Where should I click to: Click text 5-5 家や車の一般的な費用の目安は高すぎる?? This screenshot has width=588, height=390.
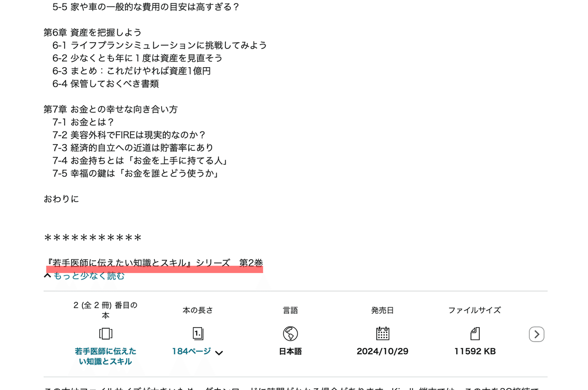(146, 7)
